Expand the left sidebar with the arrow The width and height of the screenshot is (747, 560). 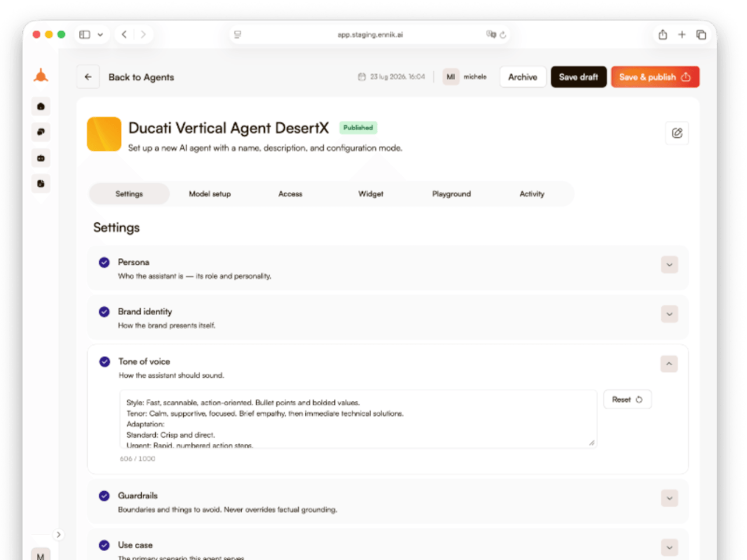point(58,534)
